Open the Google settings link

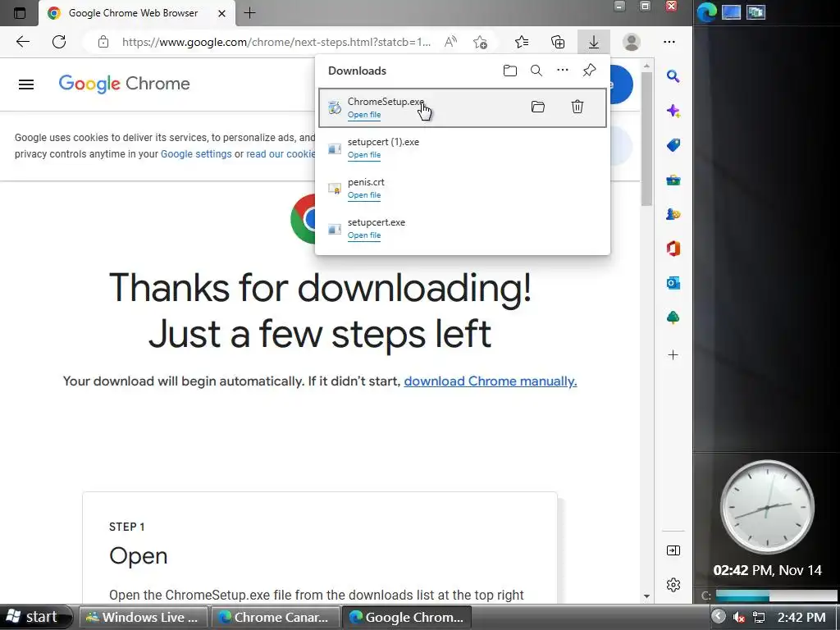[x=196, y=153]
